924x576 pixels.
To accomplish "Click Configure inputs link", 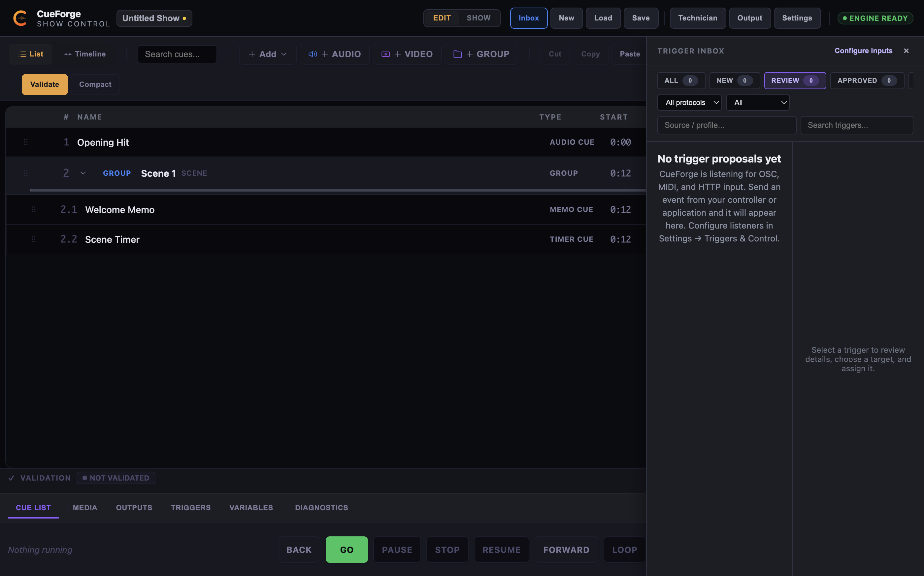I will coord(863,51).
